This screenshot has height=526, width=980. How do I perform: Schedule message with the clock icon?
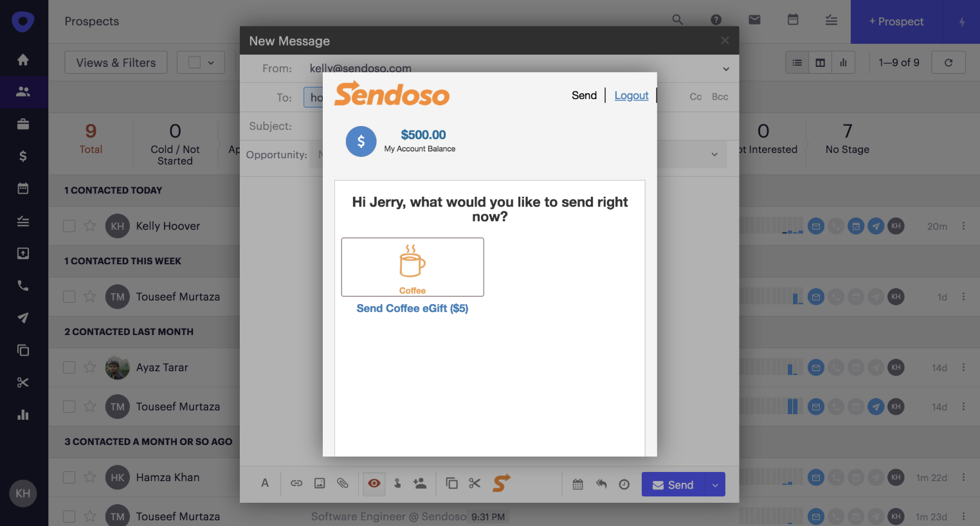pyautogui.click(x=624, y=484)
